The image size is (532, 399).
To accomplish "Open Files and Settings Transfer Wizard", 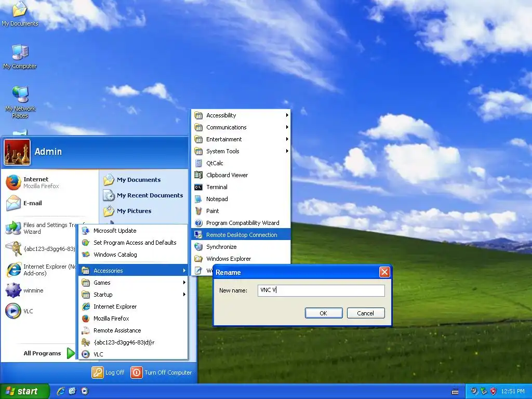I will click(41, 228).
